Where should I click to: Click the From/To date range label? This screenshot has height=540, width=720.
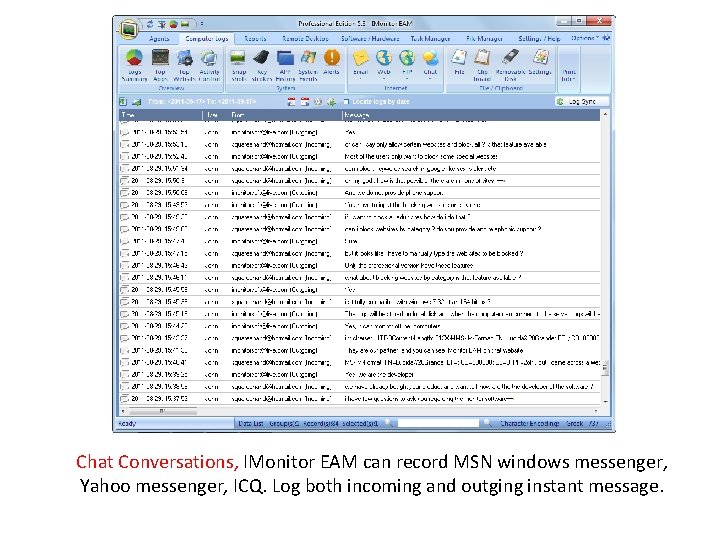coord(202,101)
